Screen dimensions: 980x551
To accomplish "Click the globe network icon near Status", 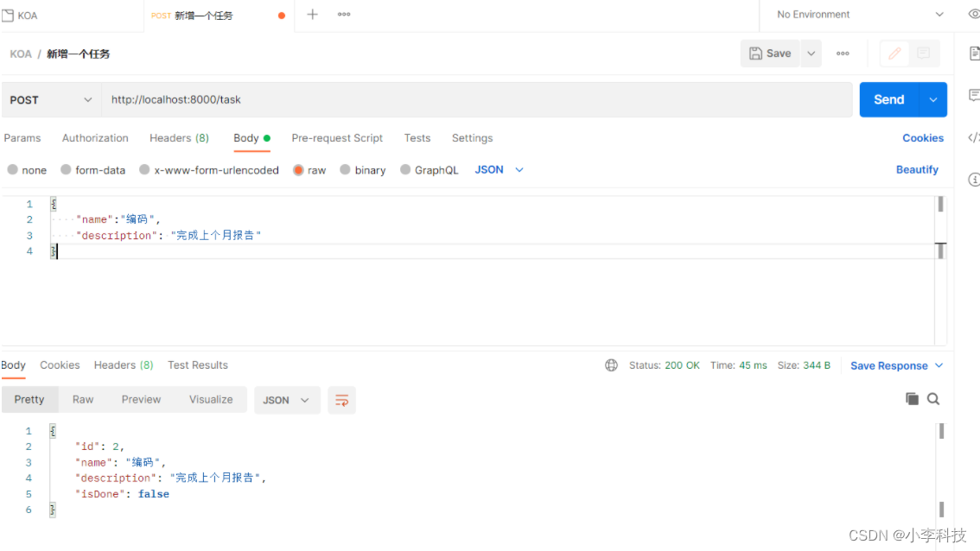I will 612,365.
